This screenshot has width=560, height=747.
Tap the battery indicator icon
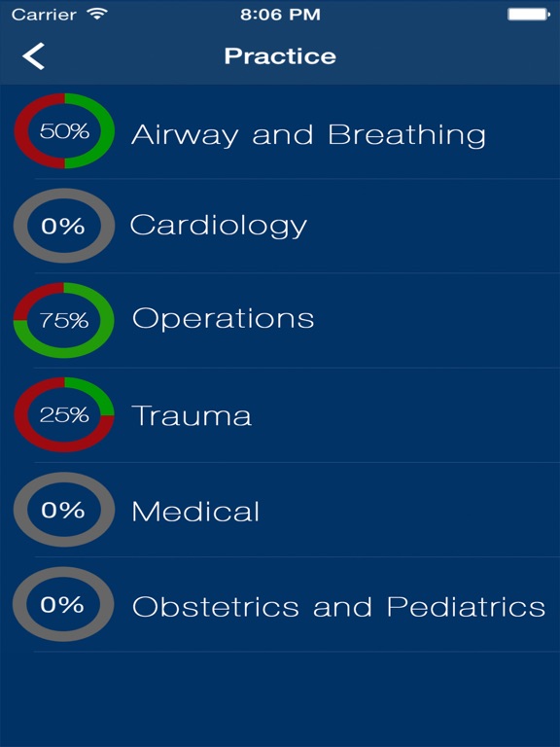[529, 15]
